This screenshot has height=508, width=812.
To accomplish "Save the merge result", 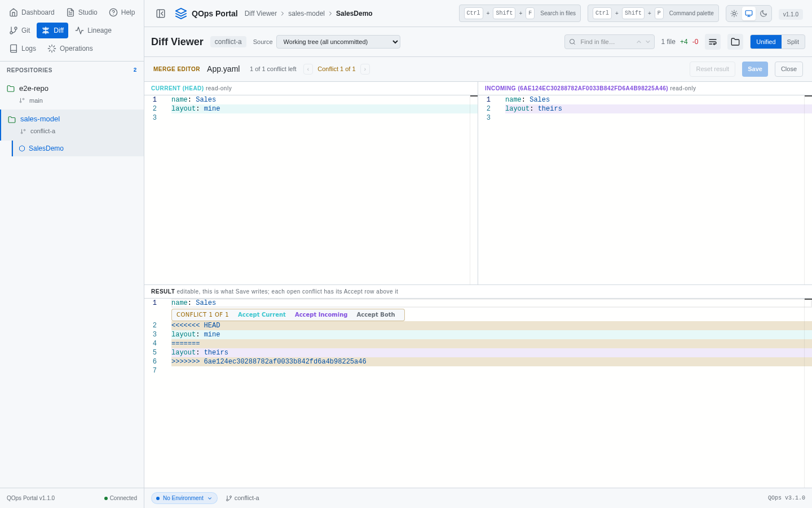I will tap(755, 69).
